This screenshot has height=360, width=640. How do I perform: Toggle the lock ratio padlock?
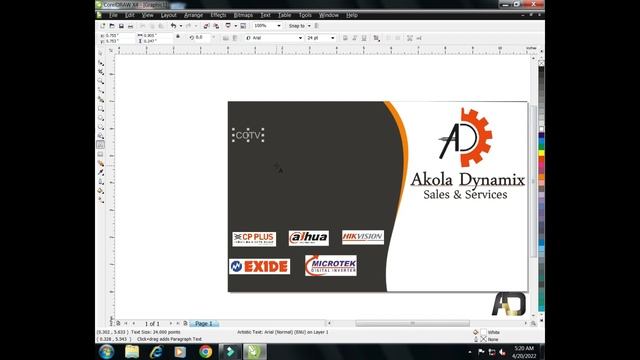coord(178,37)
